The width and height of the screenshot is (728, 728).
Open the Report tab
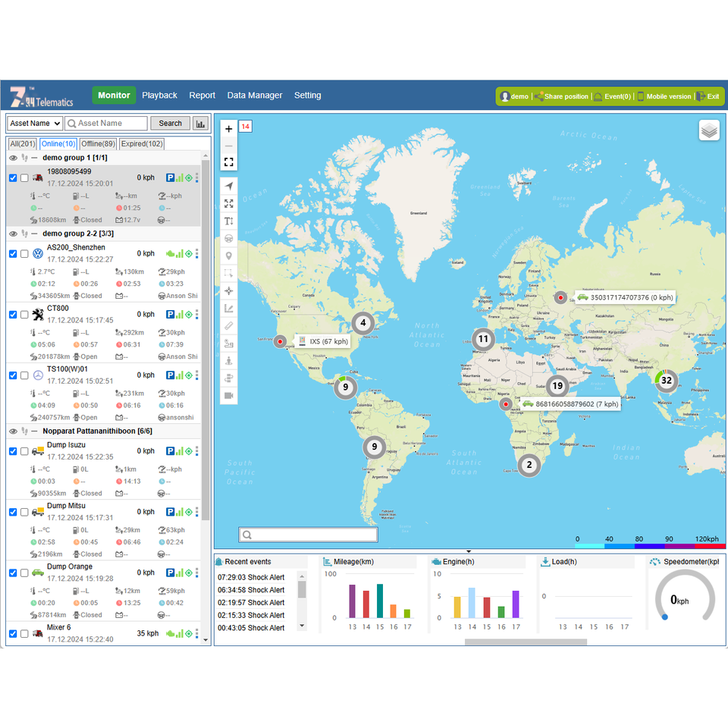click(x=202, y=96)
